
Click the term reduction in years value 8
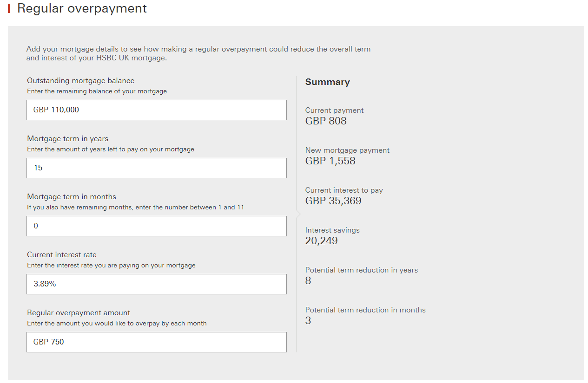pos(308,281)
